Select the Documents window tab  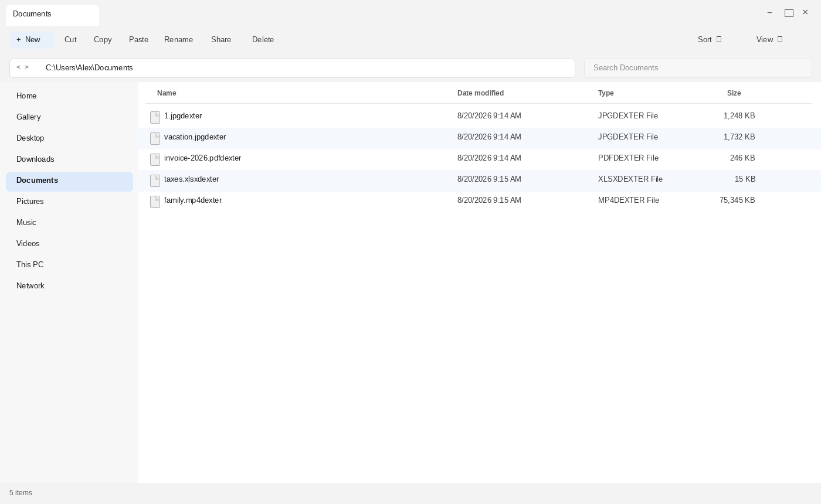tap(52, 15)
